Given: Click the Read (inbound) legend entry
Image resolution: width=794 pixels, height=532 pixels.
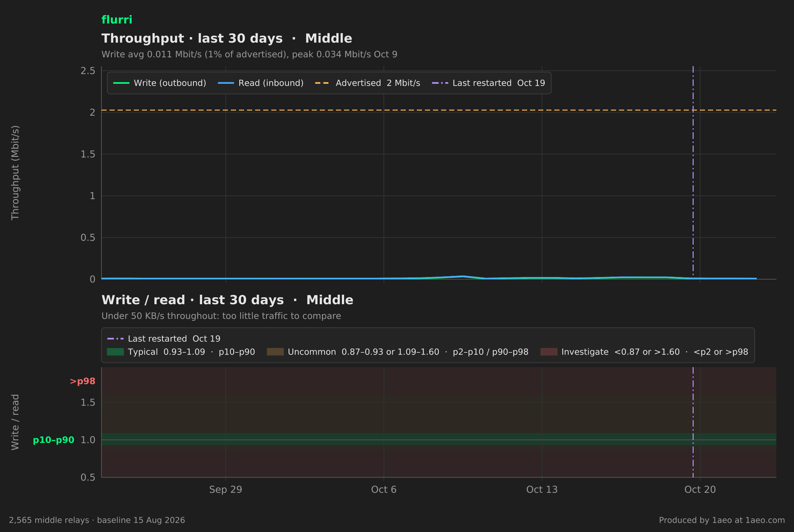Looking at the screenshot, I should pyautogui.click(x=261, y=83).
